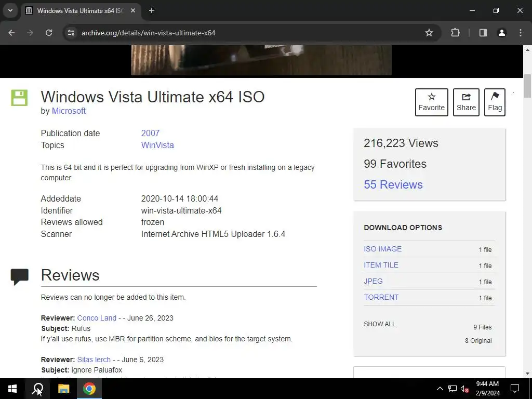Open the taskbar clock and date
The height and width of the screenshot is (399, 532).
point(487,389)
